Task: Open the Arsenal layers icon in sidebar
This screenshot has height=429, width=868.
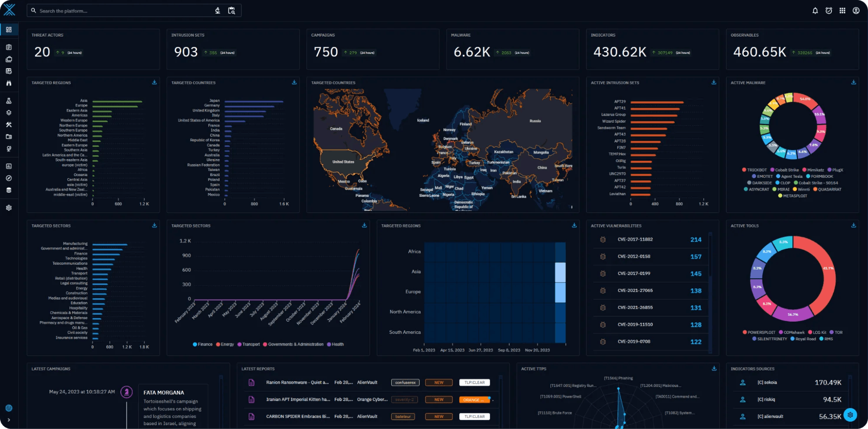Action: 9,113
